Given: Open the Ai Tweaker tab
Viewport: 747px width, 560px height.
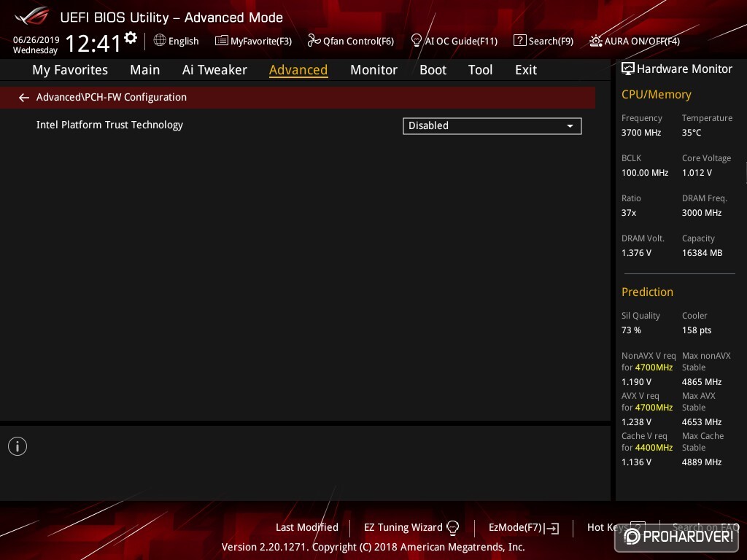Looking at the screenshot, I should (x=214, y=70).
